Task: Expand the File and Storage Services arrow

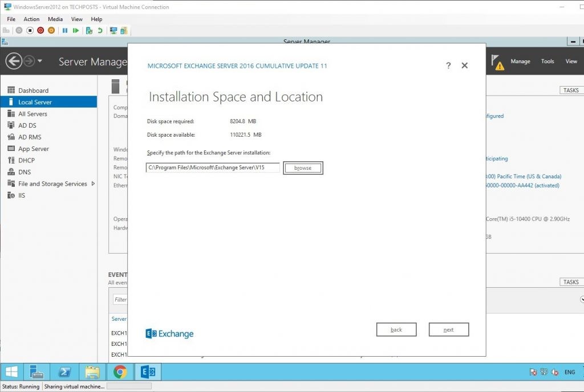Action: 93,183
